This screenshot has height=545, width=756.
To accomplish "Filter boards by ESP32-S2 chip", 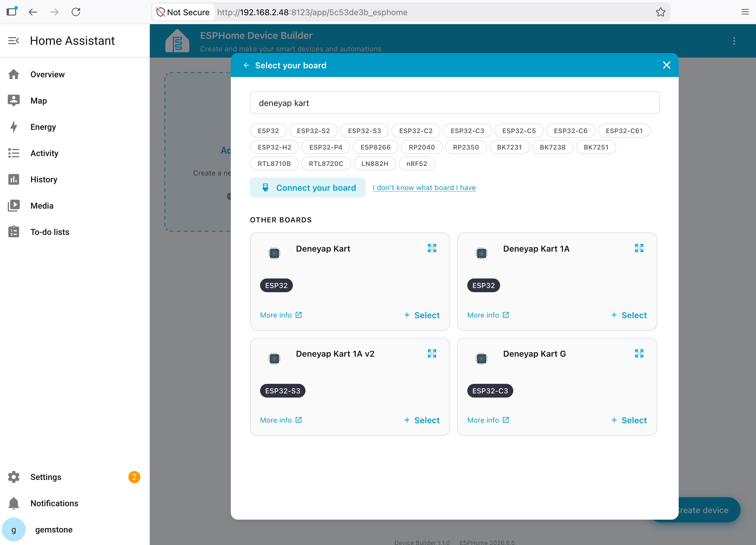I will coord(313,131).
